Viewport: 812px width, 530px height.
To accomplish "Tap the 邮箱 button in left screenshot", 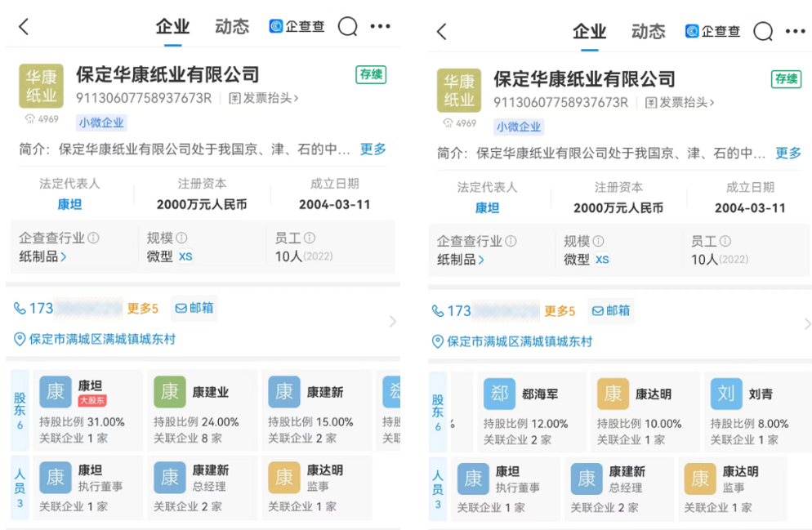I will click(194, 308).
